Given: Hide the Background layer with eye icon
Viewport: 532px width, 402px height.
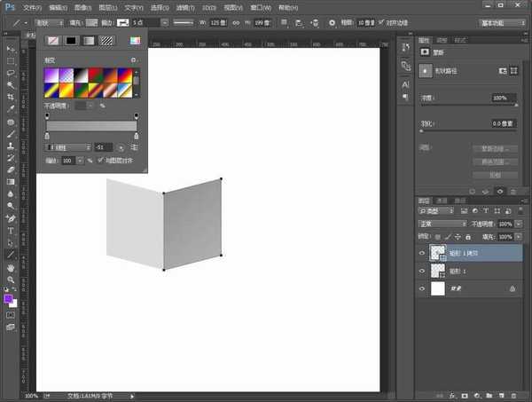Looking at the screenshot, I should 421,288.
